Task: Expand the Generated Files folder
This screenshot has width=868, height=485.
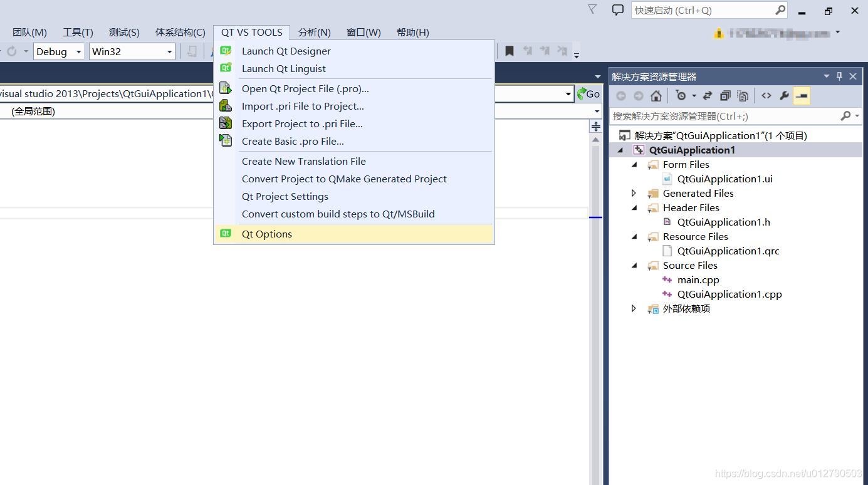Action: (634, 194)
